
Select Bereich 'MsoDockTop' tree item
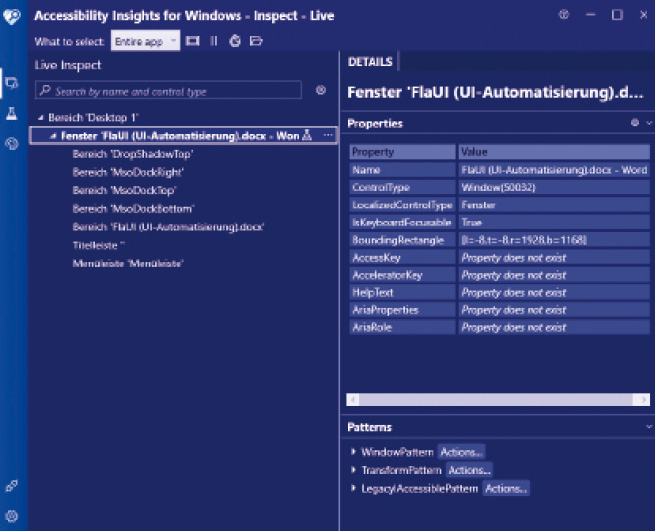tap(124, 191)
